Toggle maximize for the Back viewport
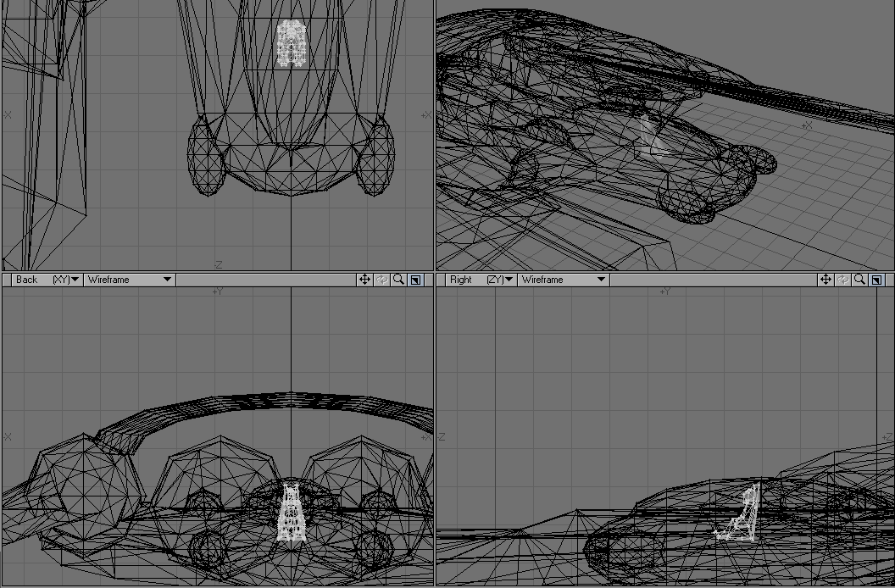 click(415, 280)
